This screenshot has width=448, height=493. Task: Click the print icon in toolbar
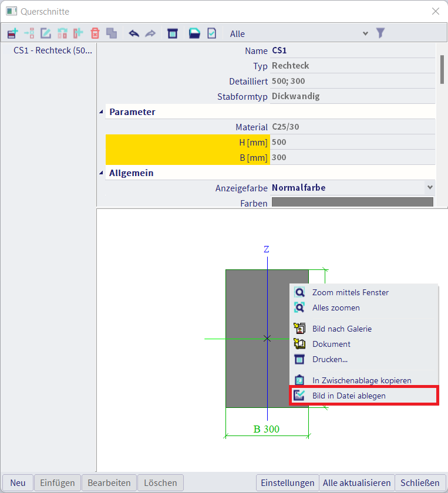click(x=173, y=33)
